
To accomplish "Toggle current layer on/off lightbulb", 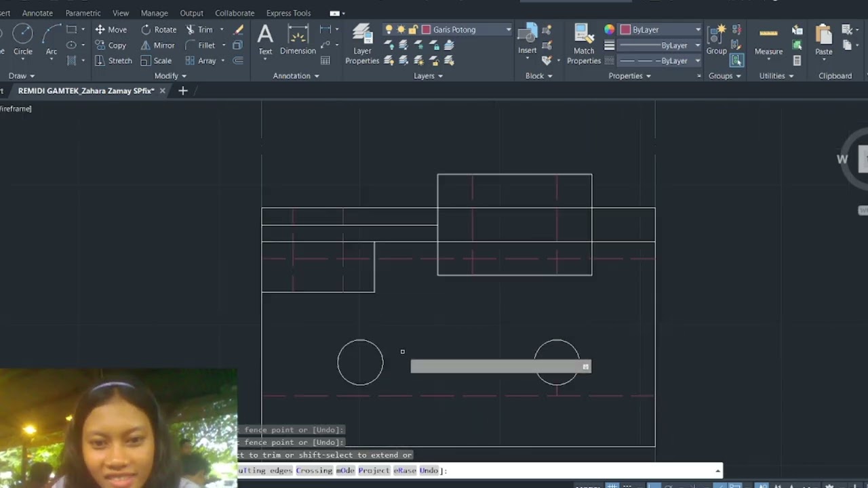I will point(389,30).
